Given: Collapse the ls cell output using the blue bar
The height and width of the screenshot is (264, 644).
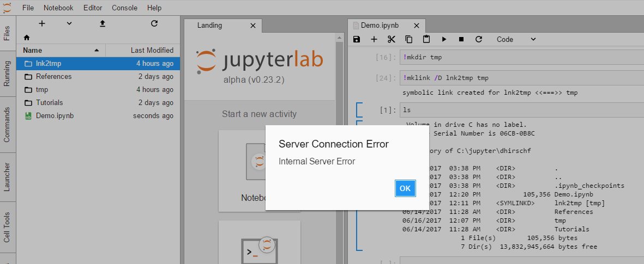Looking at the screenshot, I should (359, 185).
